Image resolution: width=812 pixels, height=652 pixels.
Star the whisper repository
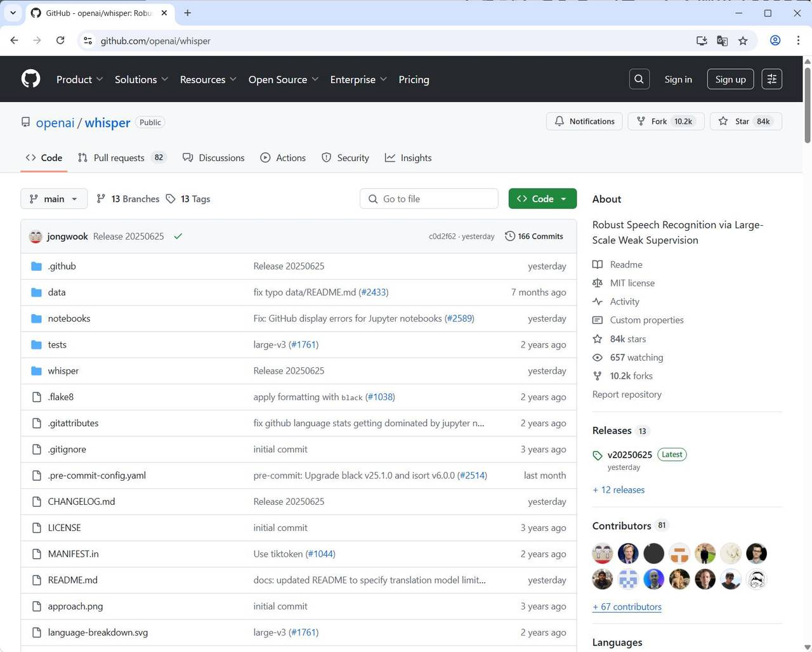click(746, 121)
